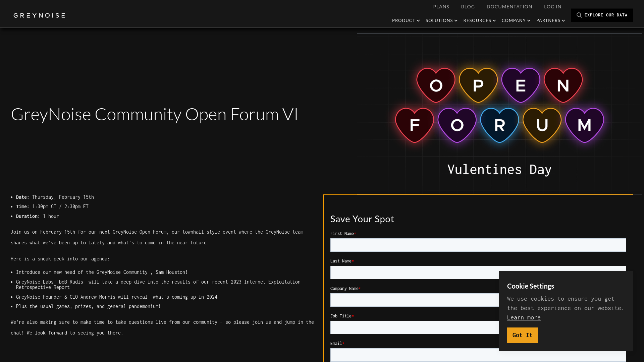Click the agenda item mentioning boB Rudis
Image resolution: width=644 pixels, height=362 pixels.
tap(158, 285)
